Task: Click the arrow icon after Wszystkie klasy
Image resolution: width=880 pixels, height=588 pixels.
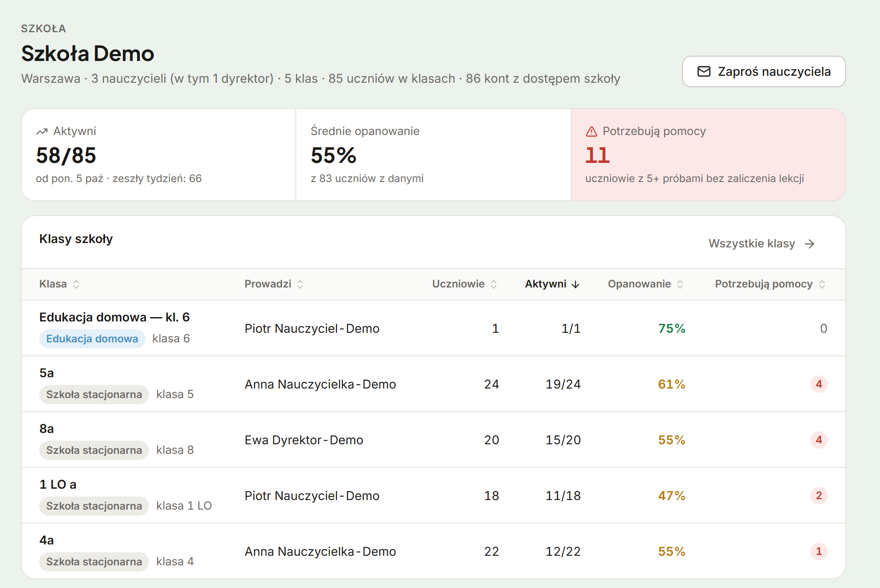Action: pyautogui.click(x=809, y=243)
